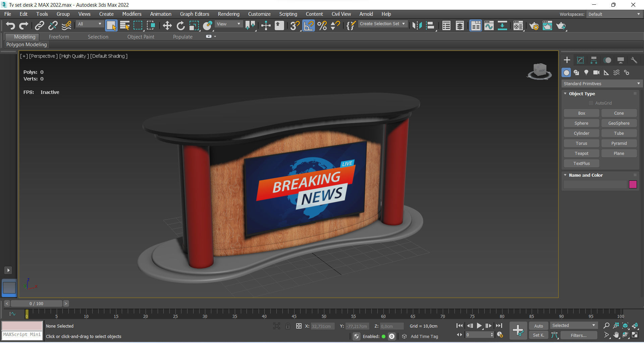Toggle the Percent Snap button

[x=322, y=26]
